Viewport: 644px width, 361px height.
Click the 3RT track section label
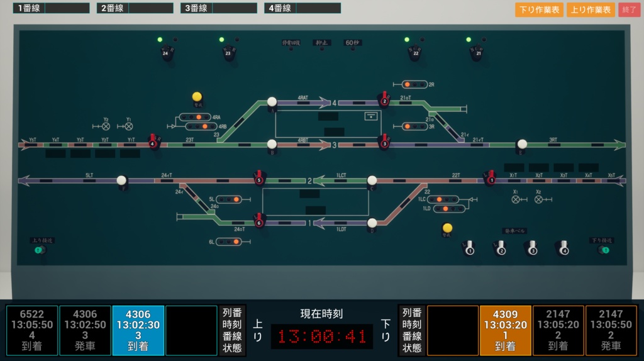(x=553, y=140)
